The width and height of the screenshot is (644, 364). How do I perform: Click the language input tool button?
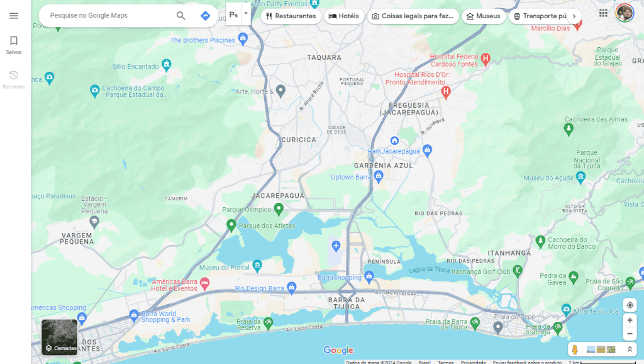233,15
